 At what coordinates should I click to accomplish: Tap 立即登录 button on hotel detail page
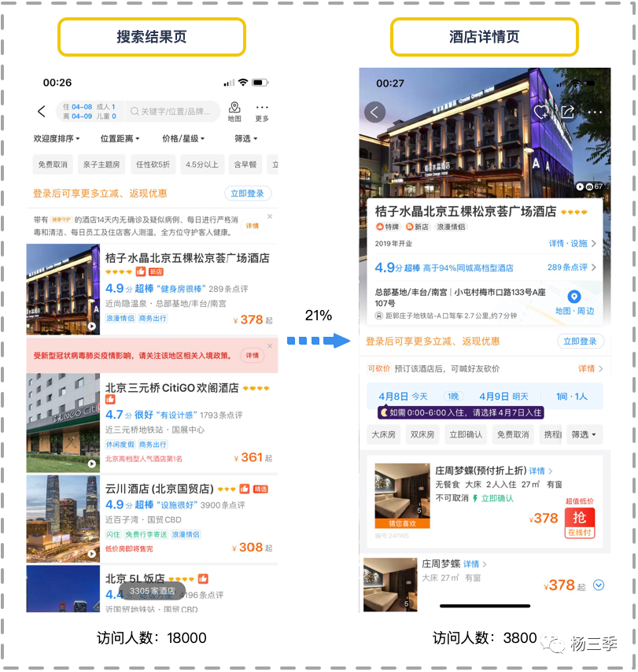click(x=580, y=342)
